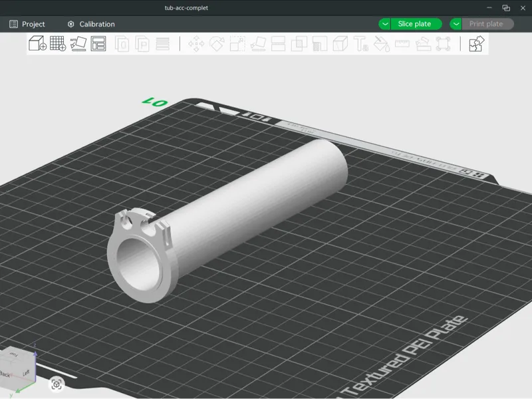Select the Seam painting tool
The height and width of the screenshot is (399, 532).
pos(340,44)
